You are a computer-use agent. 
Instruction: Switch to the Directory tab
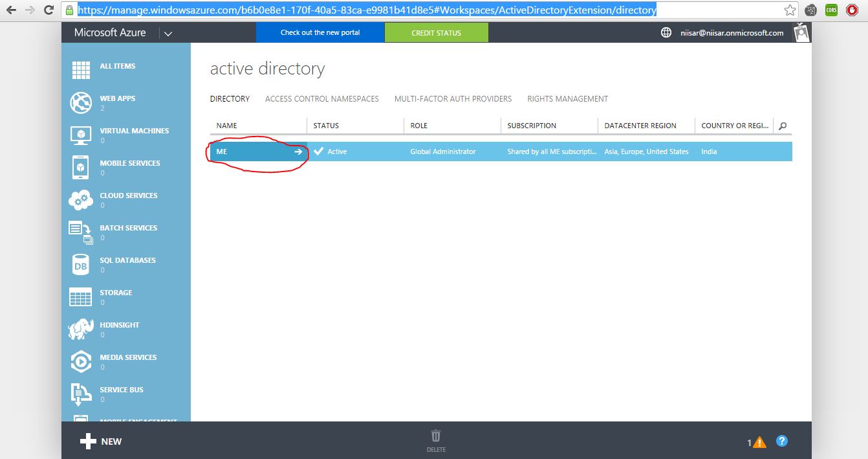click(230, 99)
